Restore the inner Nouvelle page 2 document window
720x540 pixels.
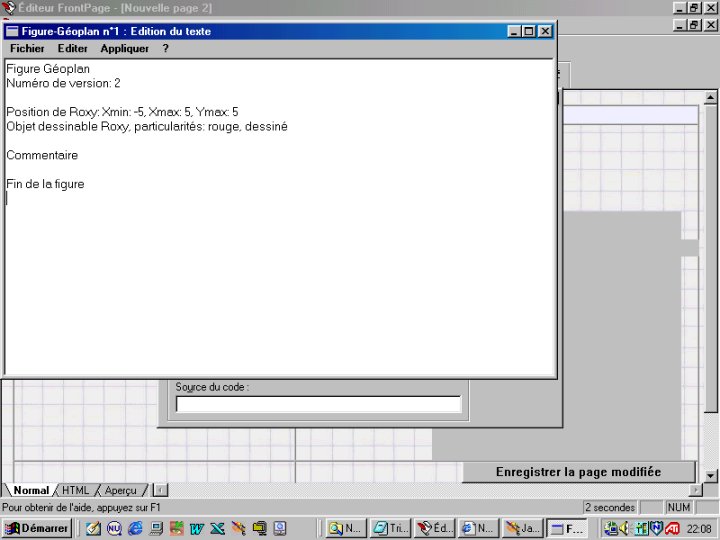[694, 24]
